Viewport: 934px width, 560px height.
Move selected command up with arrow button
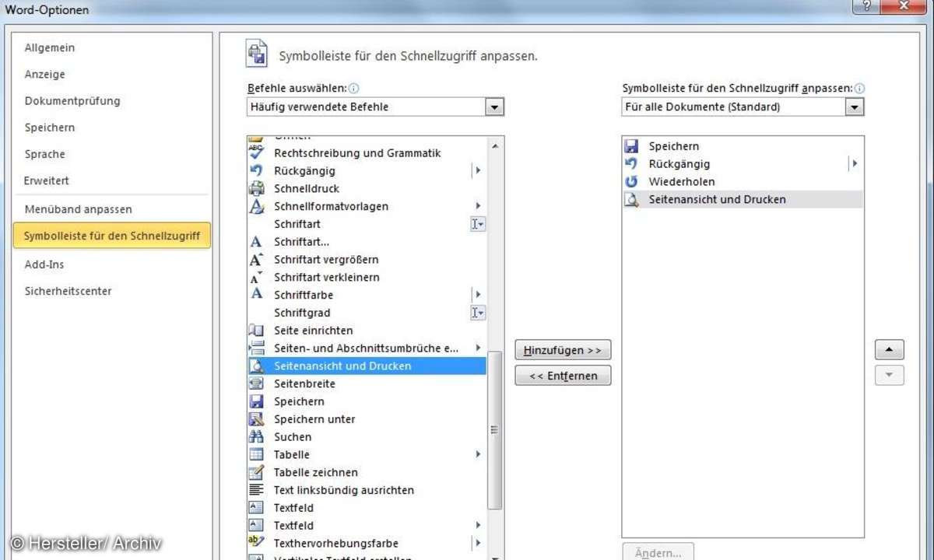(890, 349)
